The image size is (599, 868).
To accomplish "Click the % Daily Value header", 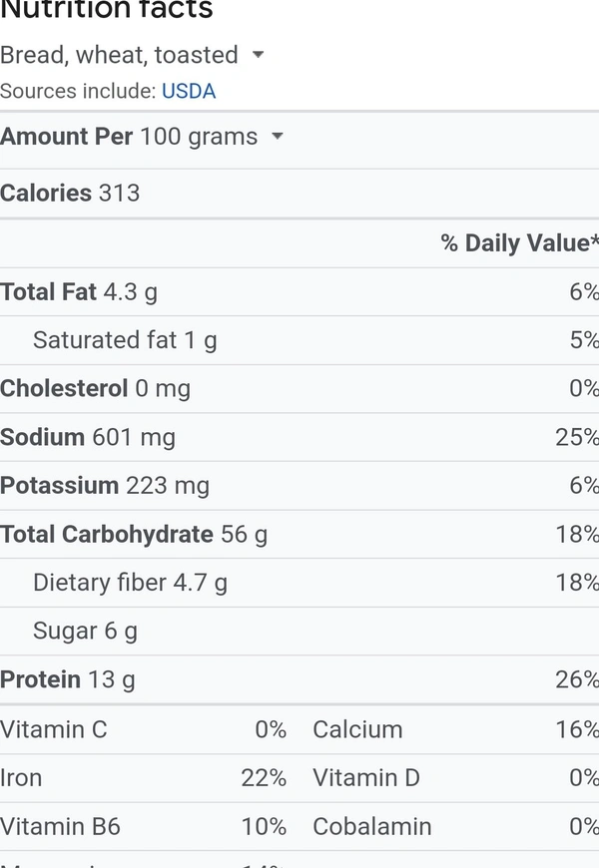I will pos(519,243).
